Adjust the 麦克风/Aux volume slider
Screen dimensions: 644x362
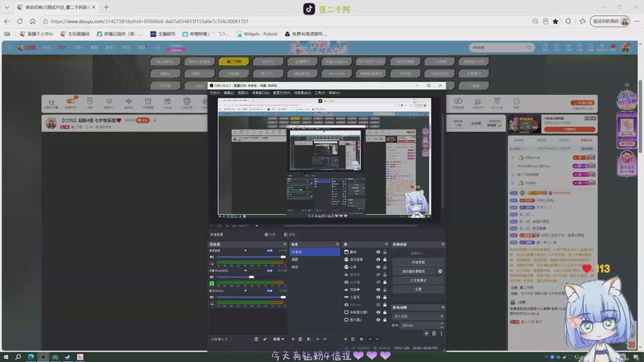(251, 297)
